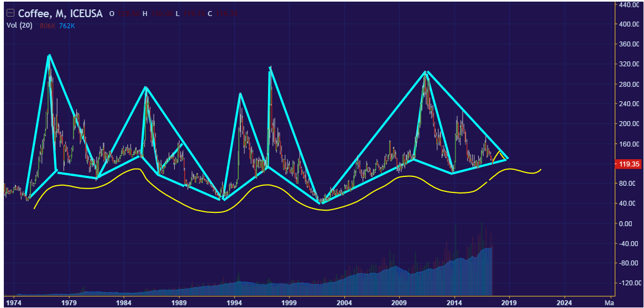The height and width of the screenshot is (308, 644).
Task: Click the -120.00 label on price axis
Action: tap(629, 283)
